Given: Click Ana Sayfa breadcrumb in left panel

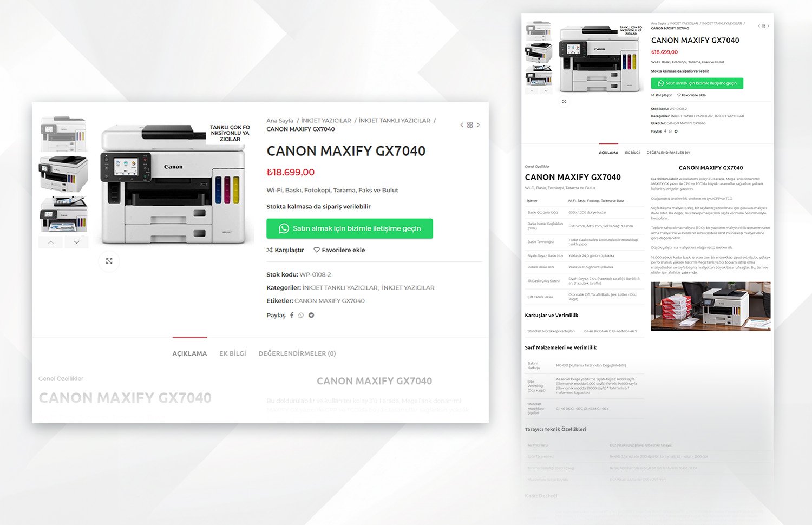Looking at the screenshot, I should click(280, 121).
